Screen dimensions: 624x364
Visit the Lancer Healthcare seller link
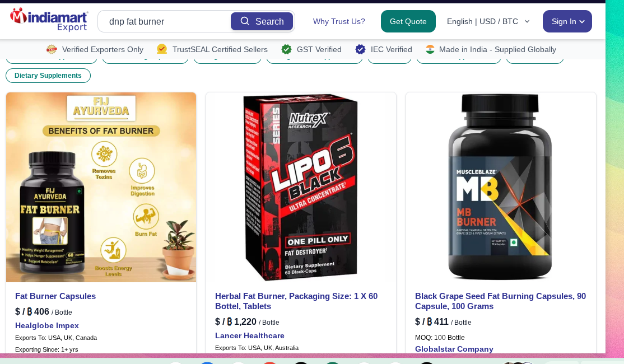click(x=249, y=335)
